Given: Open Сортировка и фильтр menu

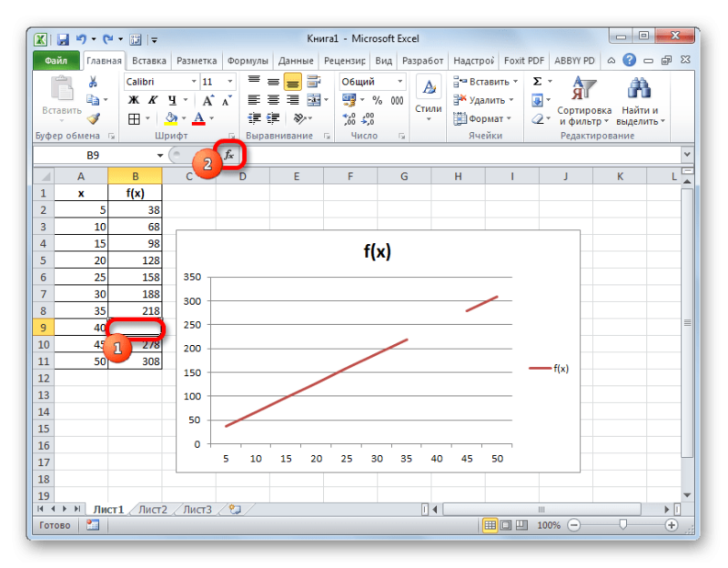Looking at the screenshot, I should 584,101.
